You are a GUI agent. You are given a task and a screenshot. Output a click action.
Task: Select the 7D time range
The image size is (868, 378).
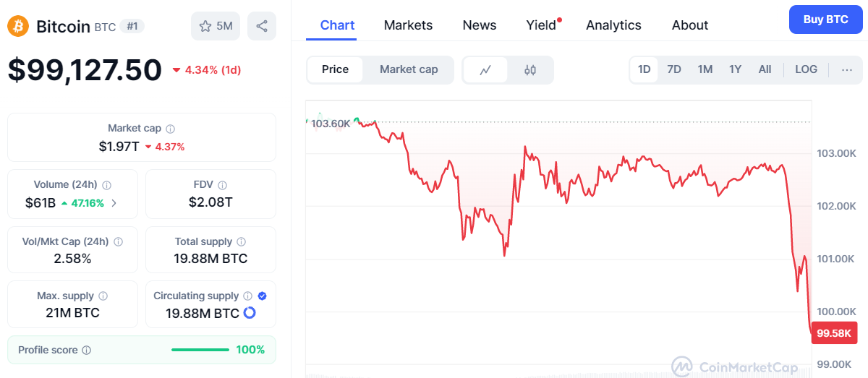[674, 69]
